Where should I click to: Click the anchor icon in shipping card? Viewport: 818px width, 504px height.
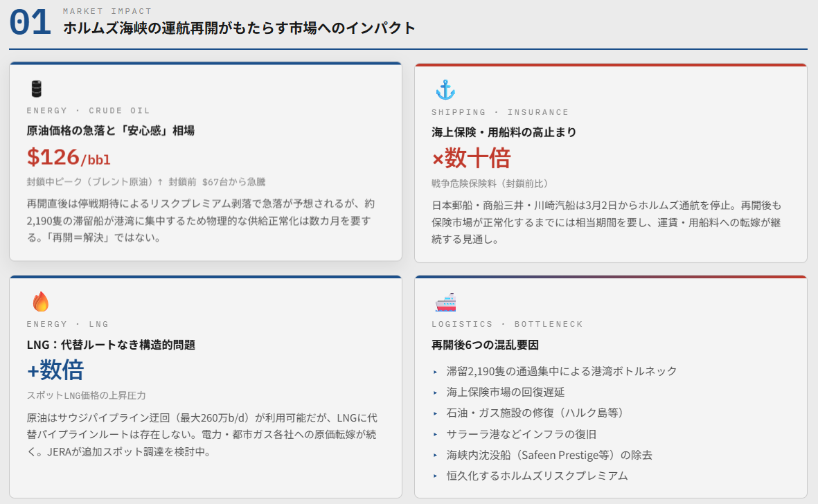[444, 90]
